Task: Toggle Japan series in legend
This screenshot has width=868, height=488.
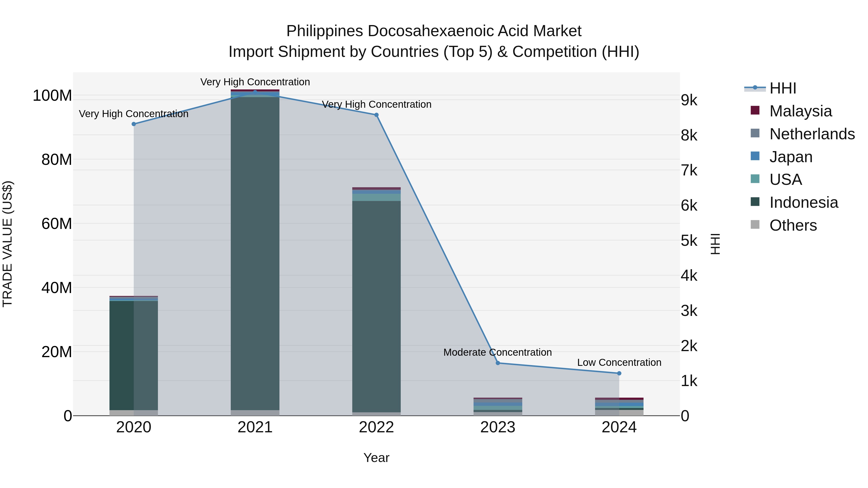Action: pos(781,157)
